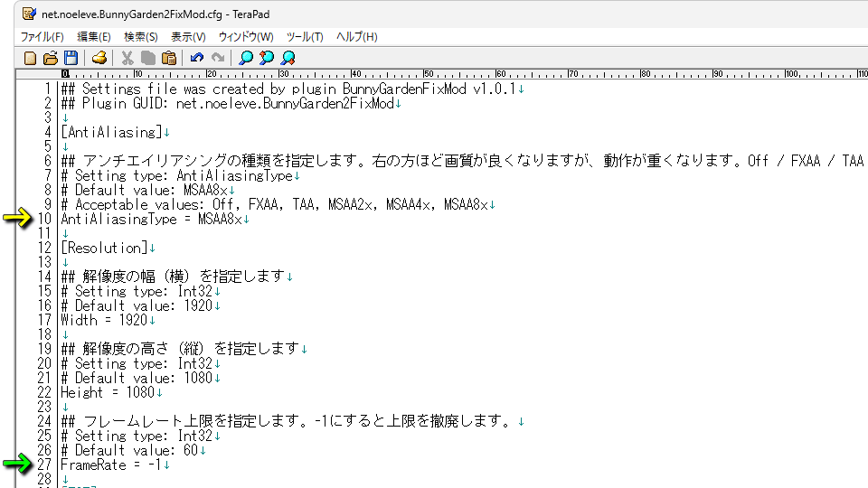Screen dimensions: 868x488
Task: Open Find with the magnifier icon
Action: [x=246, y=58]
